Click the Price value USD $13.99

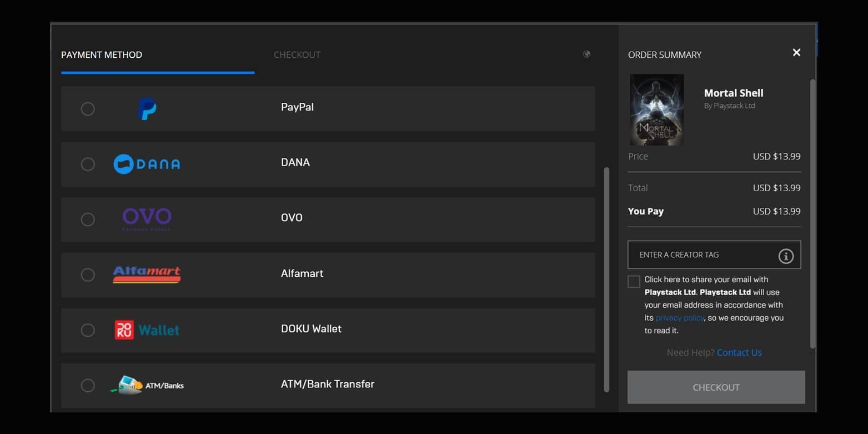coord(776,156)
